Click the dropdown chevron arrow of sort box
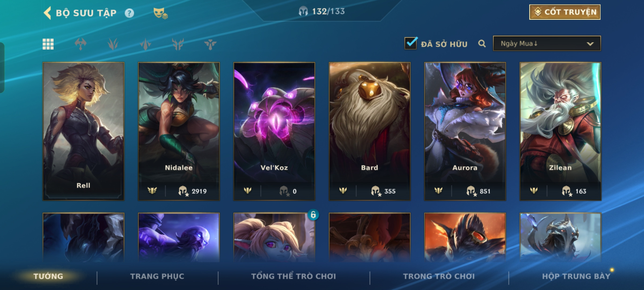Image resolution: width=644 pixels, height=290 pixels. point(590,44)
